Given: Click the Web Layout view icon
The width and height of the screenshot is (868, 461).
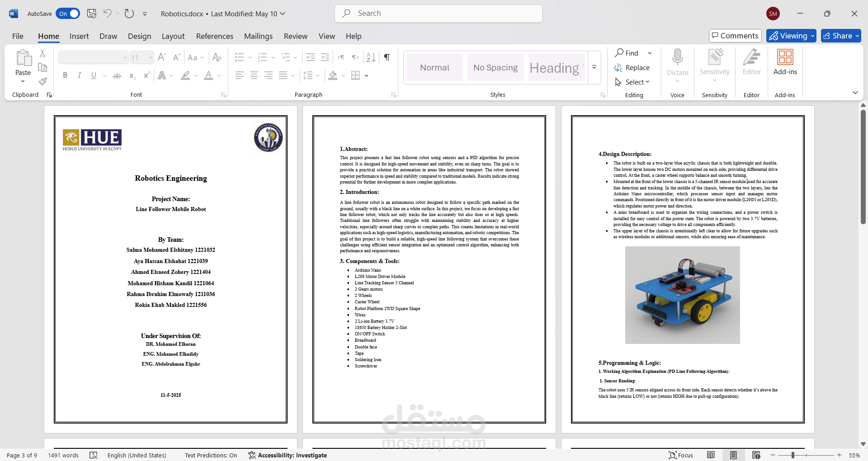Looking at the screenshot, I should coord(756,455).
